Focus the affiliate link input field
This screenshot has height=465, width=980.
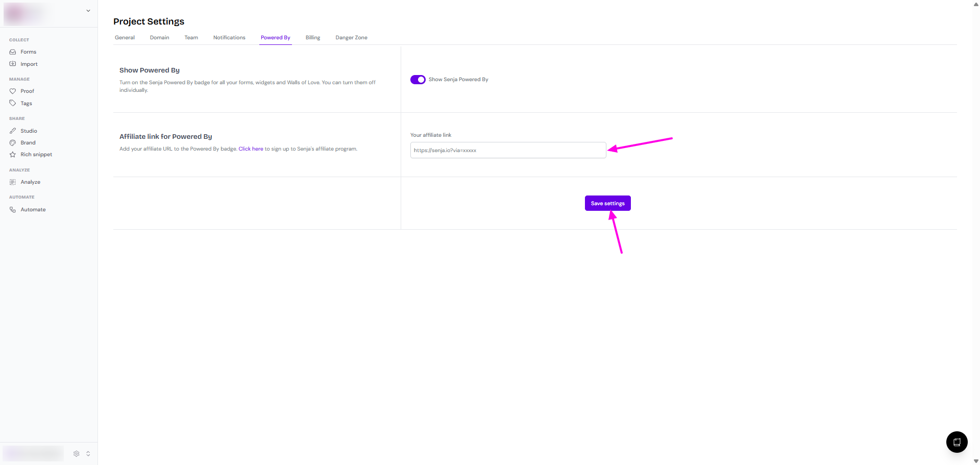click(x=507, y=151)
